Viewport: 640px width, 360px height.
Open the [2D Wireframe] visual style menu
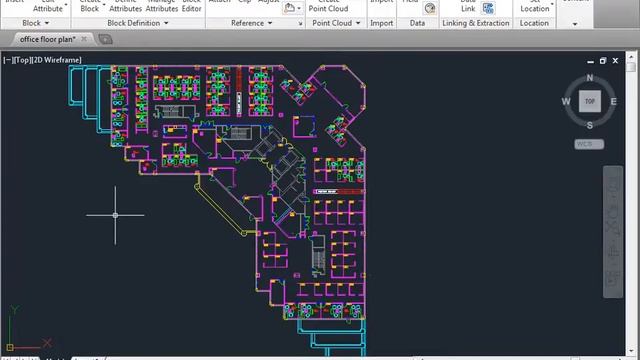[57, 60]
